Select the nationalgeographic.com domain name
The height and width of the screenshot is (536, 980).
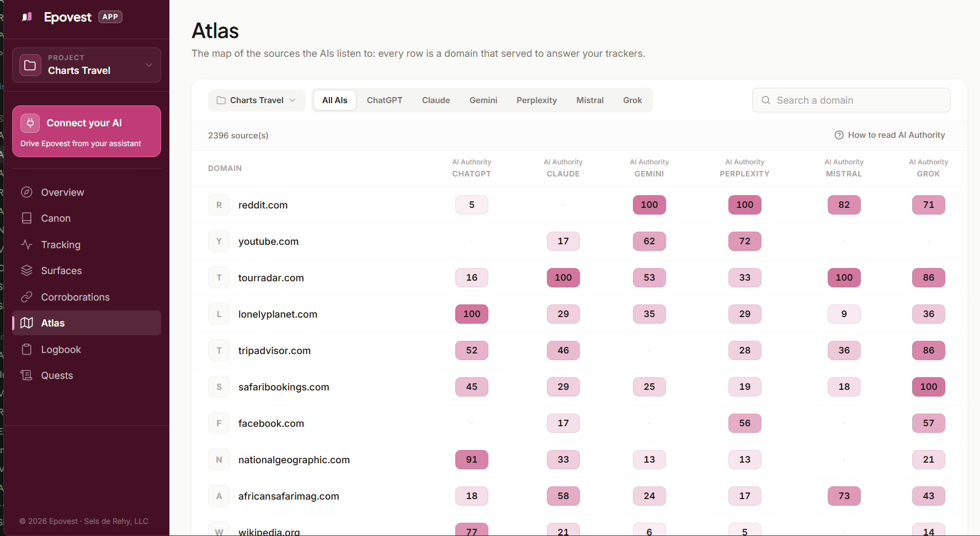click(294, 460)
